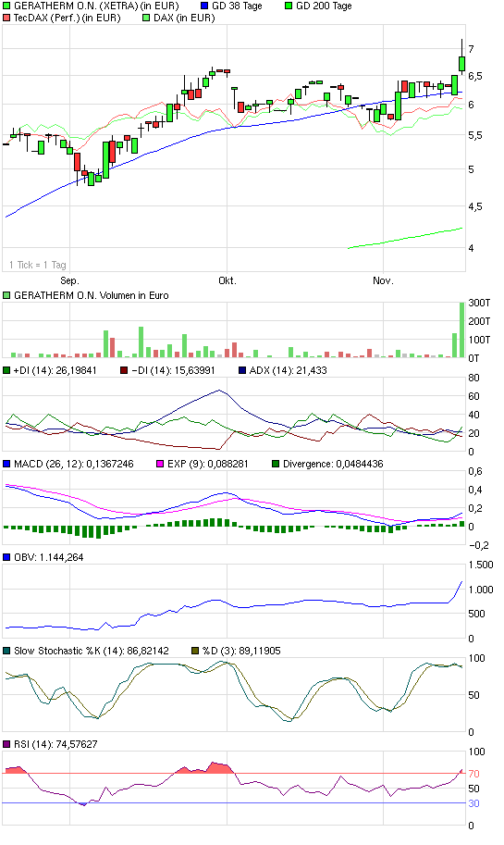Screen dimensions: 504x845
Task: Click the green +DI (14) swatch
Action: click(x=6, y=370)
